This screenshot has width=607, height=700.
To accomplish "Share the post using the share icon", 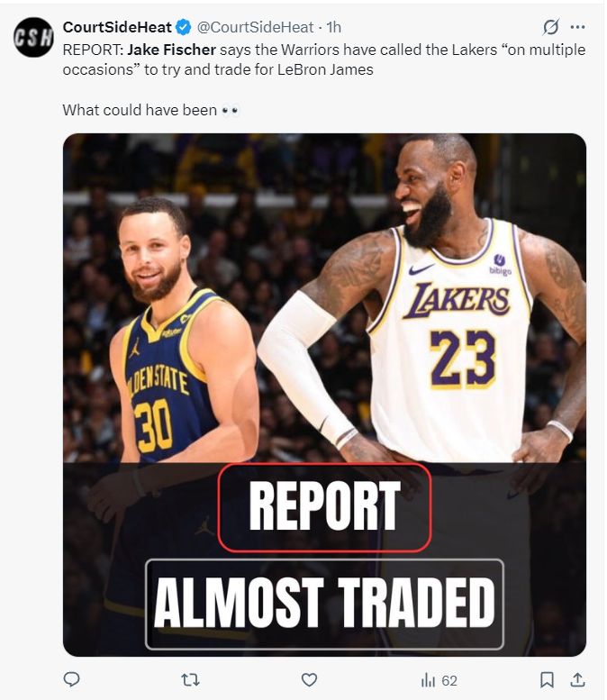I will (x=577, y=680).
